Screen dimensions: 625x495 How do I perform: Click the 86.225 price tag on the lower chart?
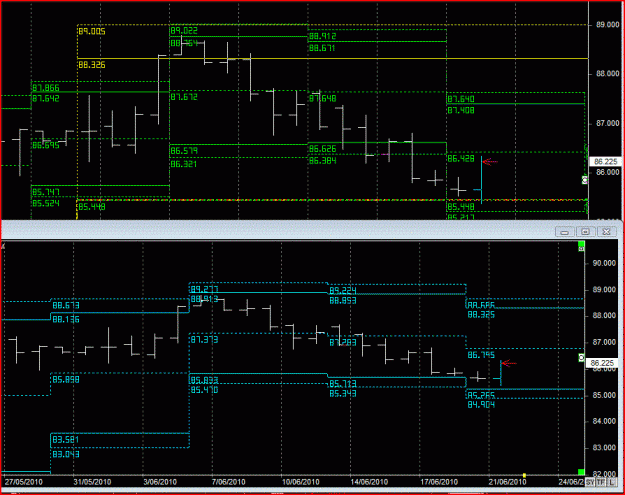[602, 363]
